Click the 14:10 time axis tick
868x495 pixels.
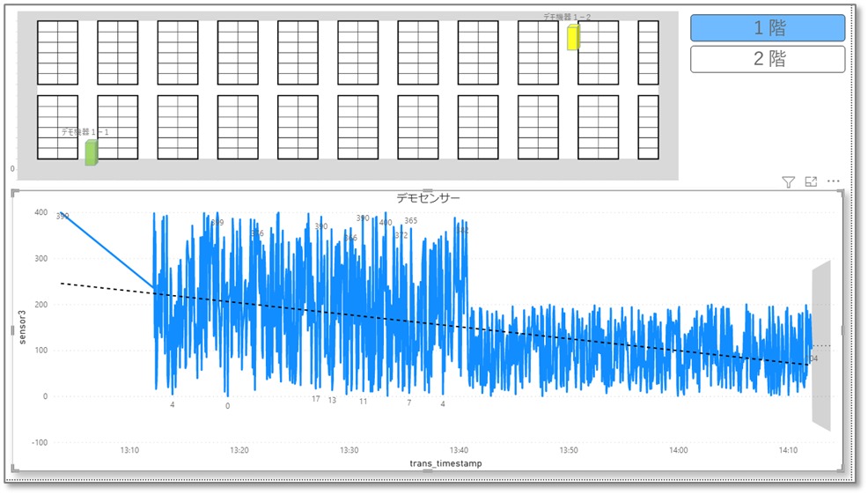788,450
